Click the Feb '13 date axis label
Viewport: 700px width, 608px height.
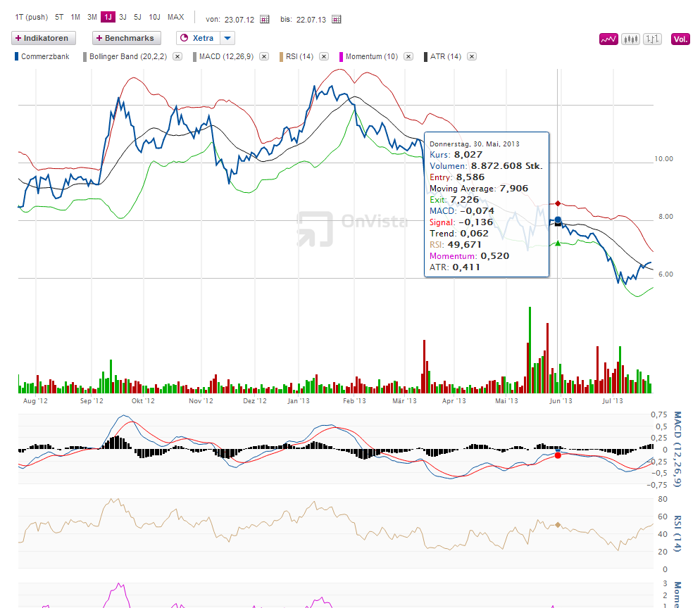354,401
